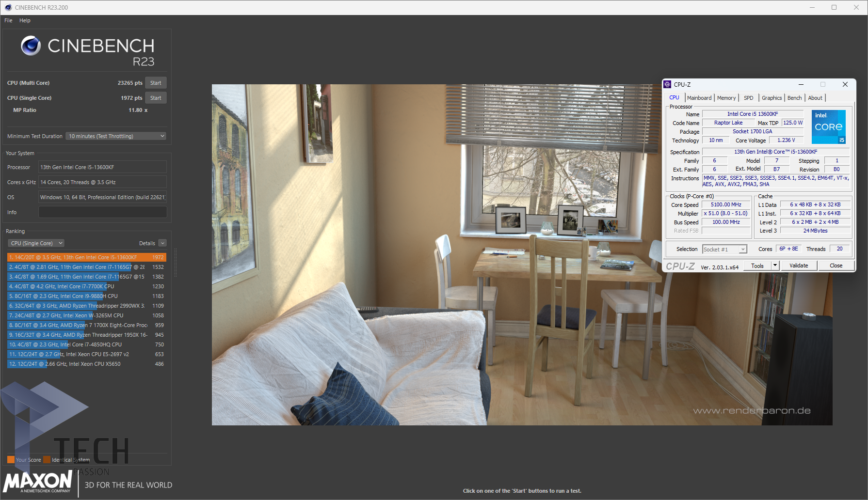This screenshot has width=868, height=500.
Task: Click the CPU-Z icon in its title bar
Action: [668, 84]
